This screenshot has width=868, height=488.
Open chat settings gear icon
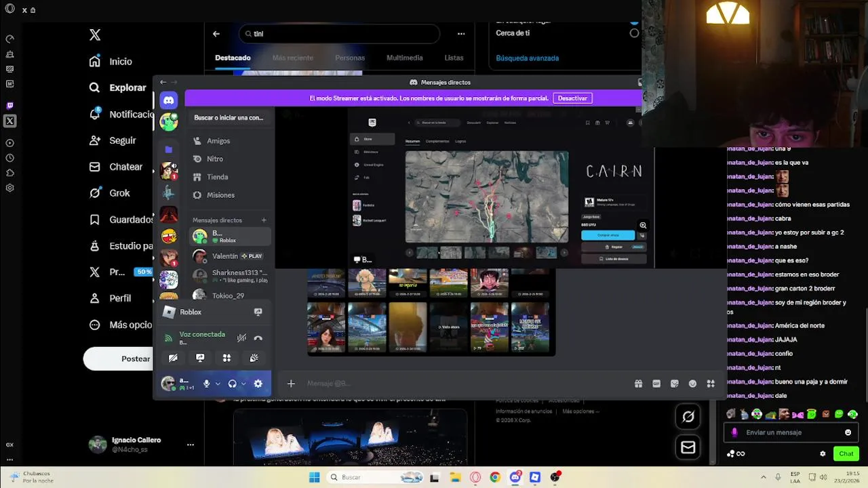click(x=823, y=454)
